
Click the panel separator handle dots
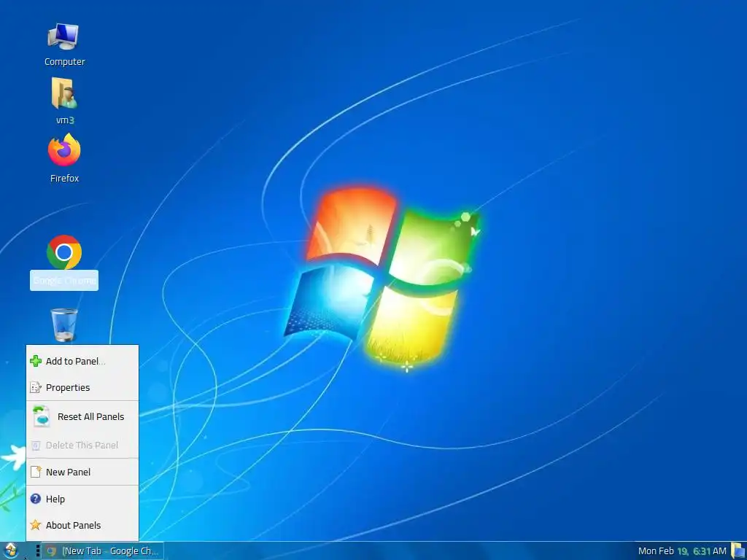pyautogui.click(x=38, y=551)
